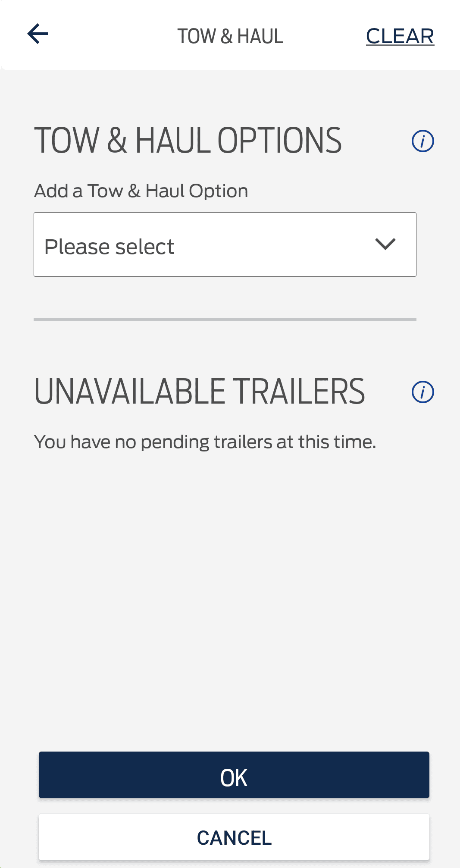The image size is (460, 868).
Task: Click the divider line below the dropdown
Action: [225, 320]
